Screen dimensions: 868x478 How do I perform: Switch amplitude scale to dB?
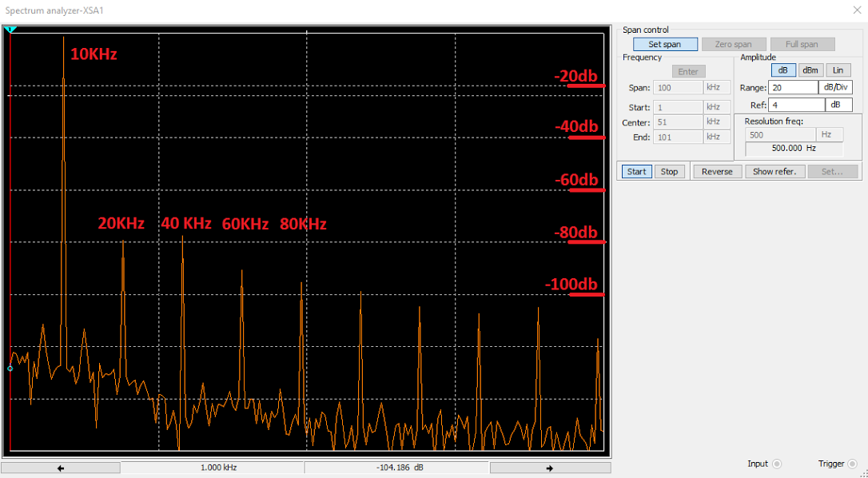point(783,70)
